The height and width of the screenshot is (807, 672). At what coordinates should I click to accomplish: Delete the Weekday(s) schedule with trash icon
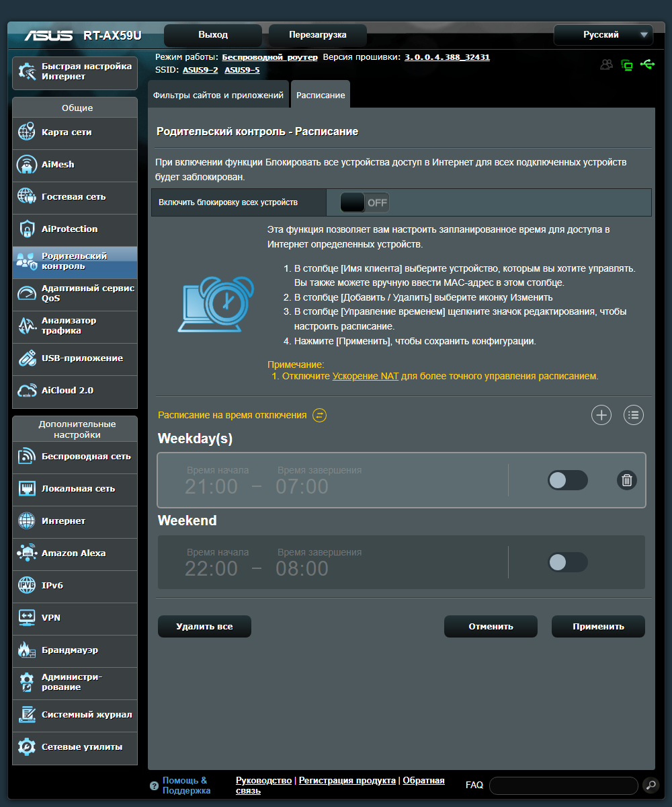point(627,480)
